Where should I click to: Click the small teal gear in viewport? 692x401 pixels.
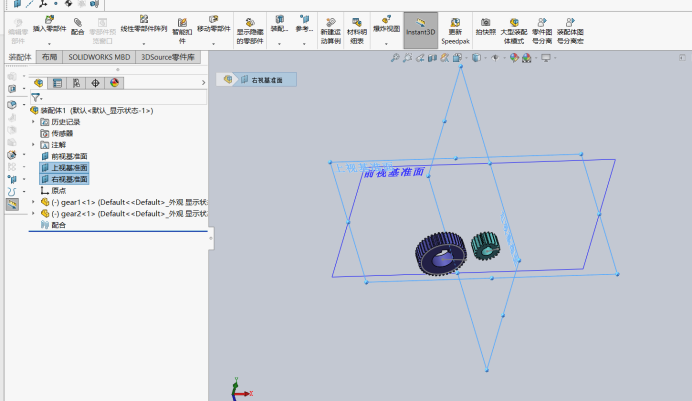point(485,246)
